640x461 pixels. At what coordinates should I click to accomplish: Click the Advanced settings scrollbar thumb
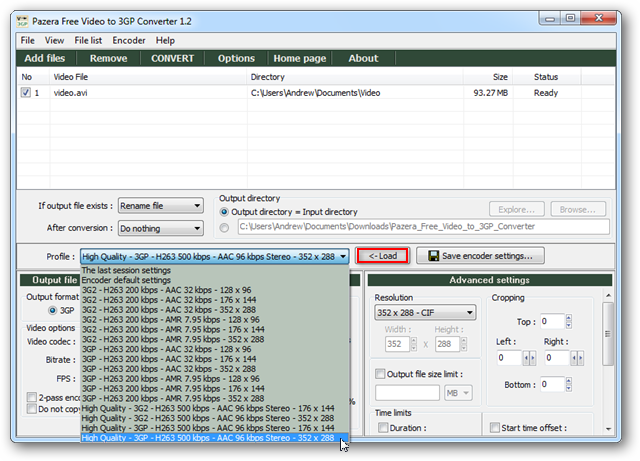[608, 334]
